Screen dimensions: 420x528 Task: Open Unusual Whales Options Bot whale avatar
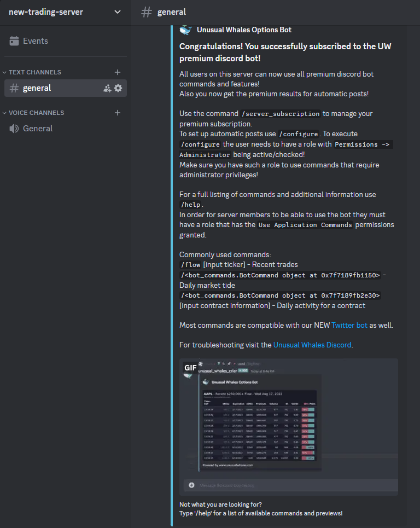185,30
